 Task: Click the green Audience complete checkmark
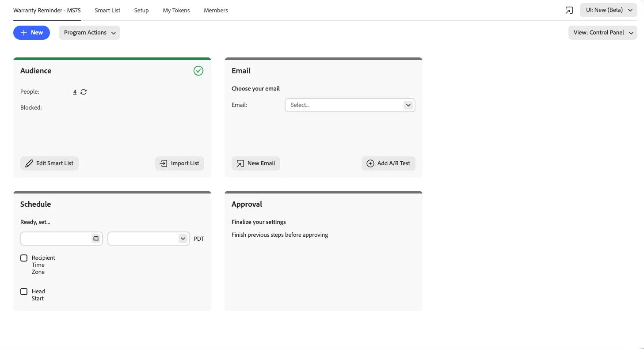(198, 71)
